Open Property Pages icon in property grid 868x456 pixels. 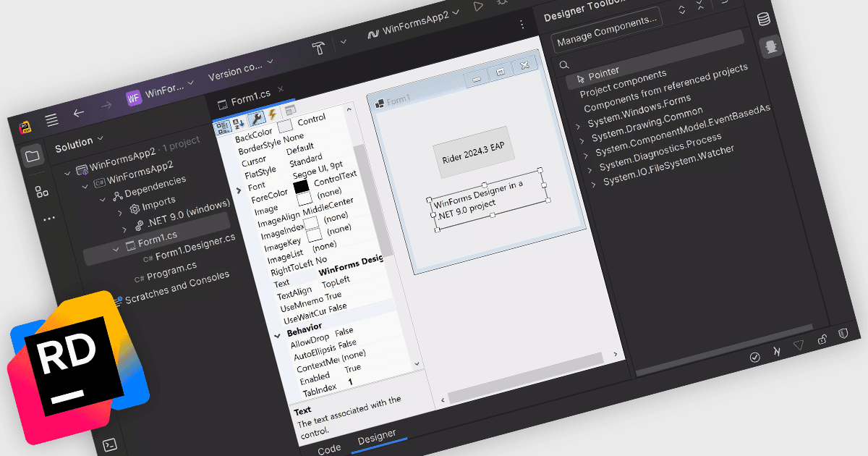point(290,110)
